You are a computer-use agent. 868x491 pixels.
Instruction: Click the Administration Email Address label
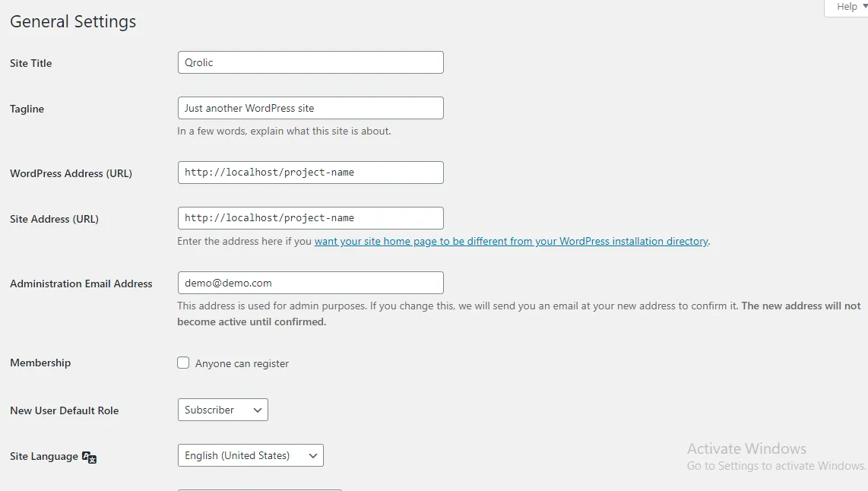pyautogui.click(x=81, y=284)
